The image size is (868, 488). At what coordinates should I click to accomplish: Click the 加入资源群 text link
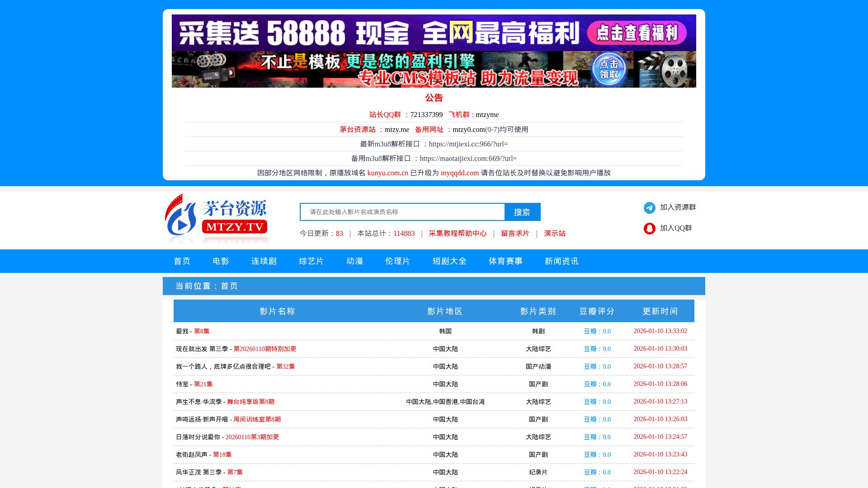tap(678, 207)
